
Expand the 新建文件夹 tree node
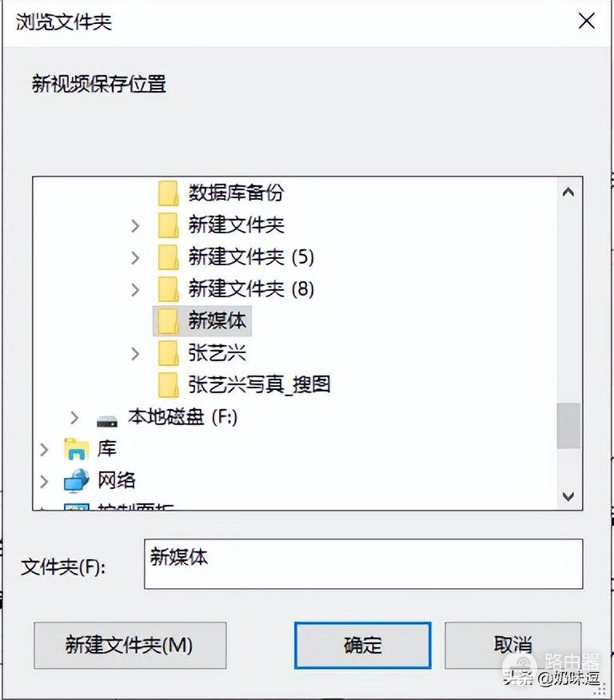pos(135,225)
